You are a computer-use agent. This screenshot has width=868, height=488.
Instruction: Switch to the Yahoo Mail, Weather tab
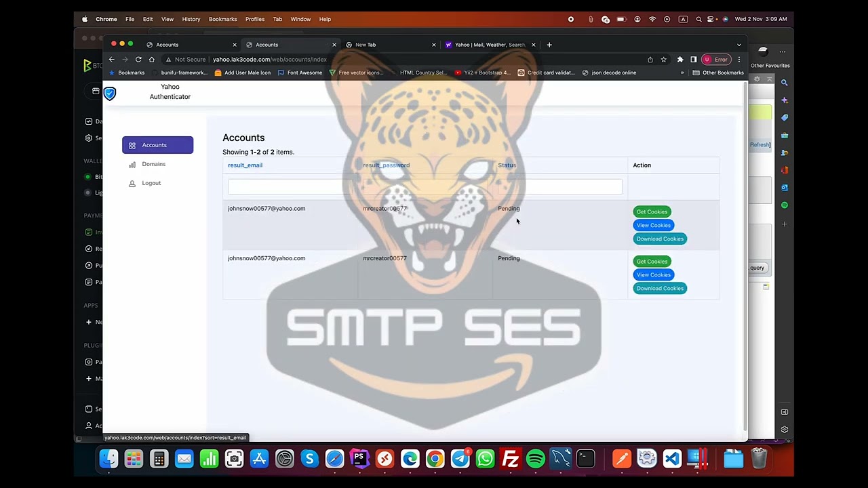click(490, 45)
